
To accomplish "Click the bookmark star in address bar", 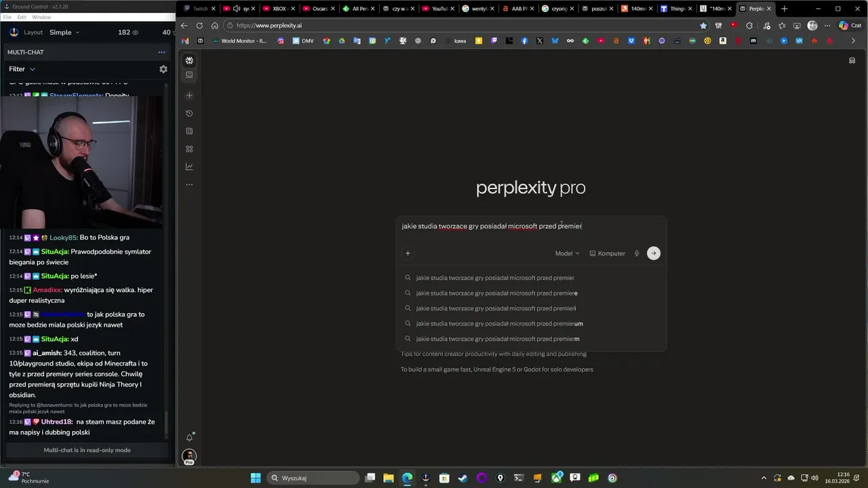I will click(x=703, y=26).
